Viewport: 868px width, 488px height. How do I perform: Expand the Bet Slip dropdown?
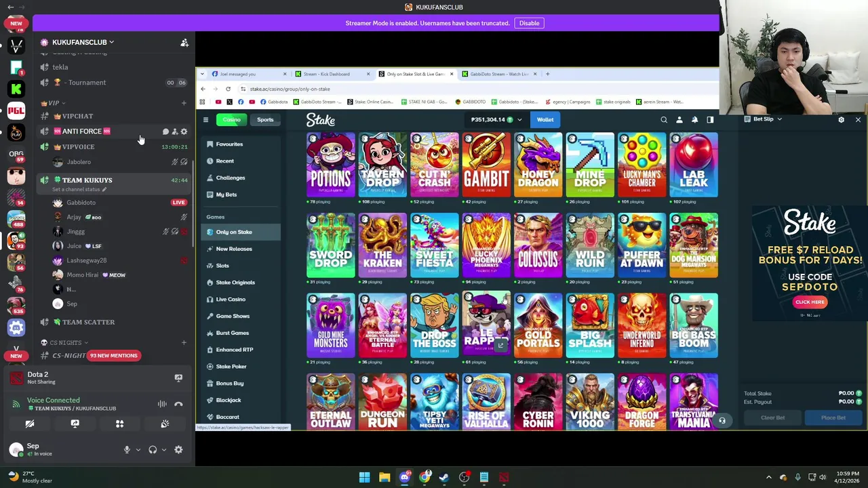(x=779, y=119)
